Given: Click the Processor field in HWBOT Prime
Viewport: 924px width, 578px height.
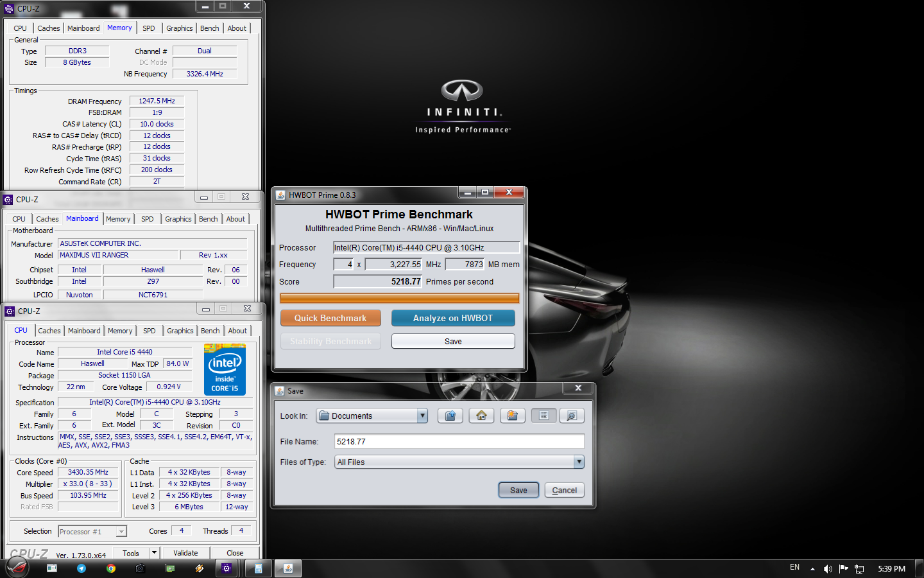Looking at the screenshot, I should click(x=426, y=247).
